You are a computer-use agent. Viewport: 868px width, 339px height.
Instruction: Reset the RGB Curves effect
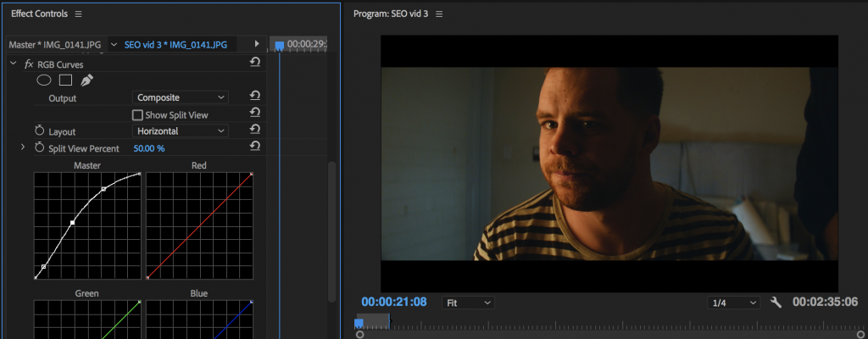click(255, 62)
